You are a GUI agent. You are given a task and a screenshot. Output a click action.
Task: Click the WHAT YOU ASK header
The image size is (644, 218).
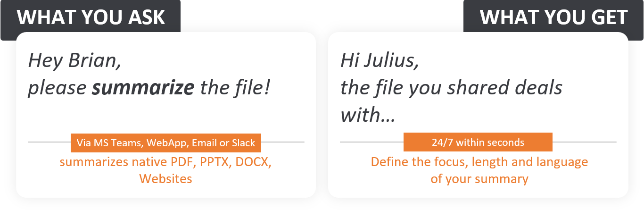pos(91,17)
